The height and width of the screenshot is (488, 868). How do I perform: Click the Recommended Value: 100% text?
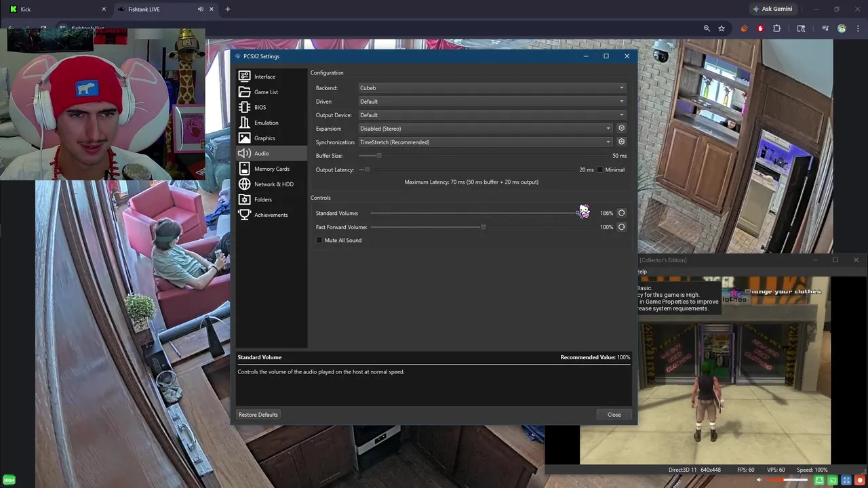point(595,357)
